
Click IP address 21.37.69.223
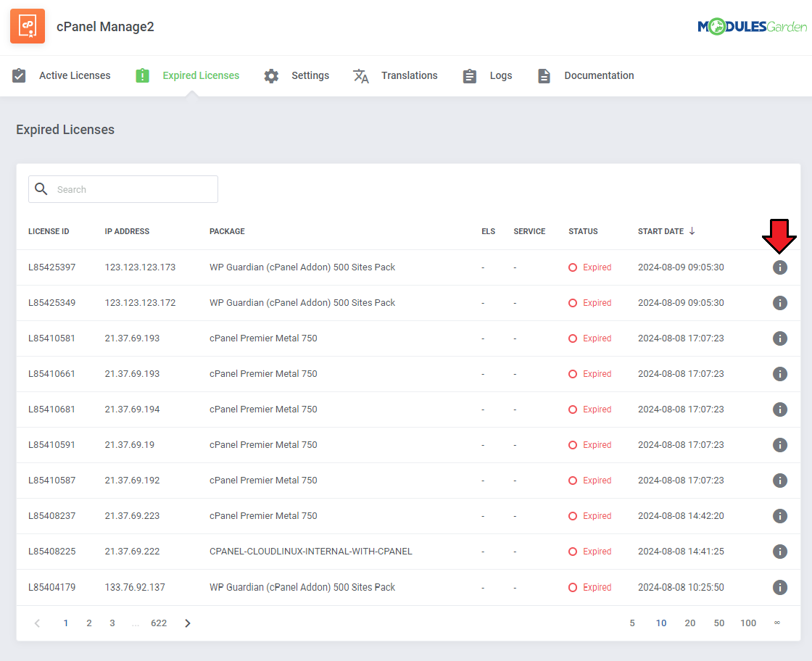(132, 516)
